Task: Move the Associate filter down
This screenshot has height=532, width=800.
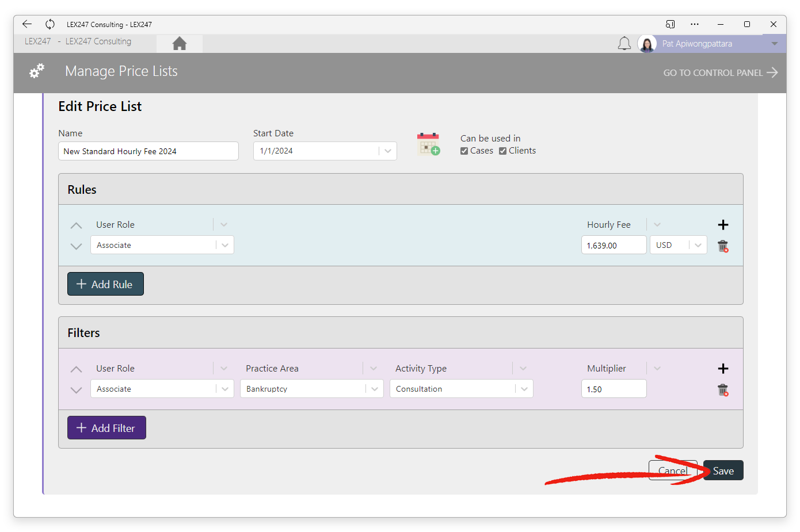Action: tap(76, 390)
